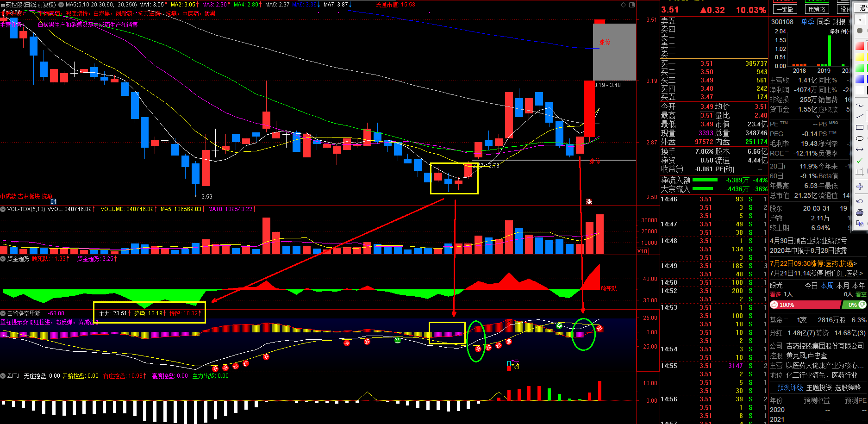The height and width of the screenshot is (424, 868).
Task: Click the thumbs-up bullish vote icon
Action: [774, 305]
